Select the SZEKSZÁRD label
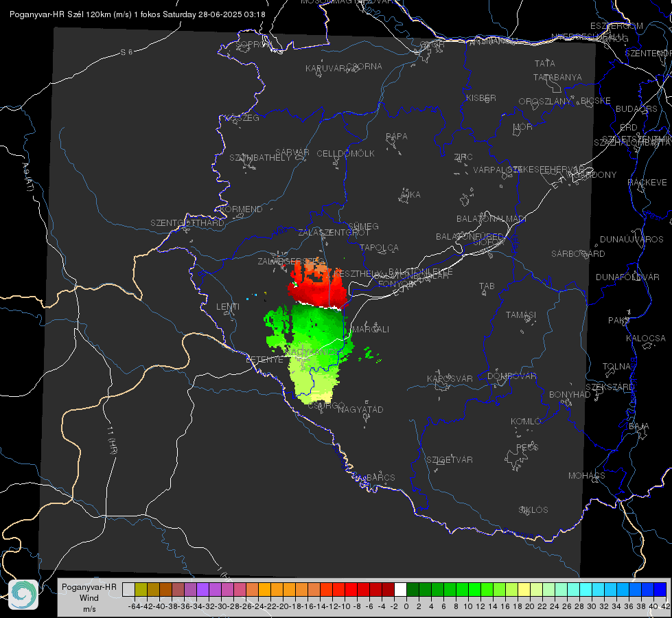672x618 pixels. (x=610, y=387)
